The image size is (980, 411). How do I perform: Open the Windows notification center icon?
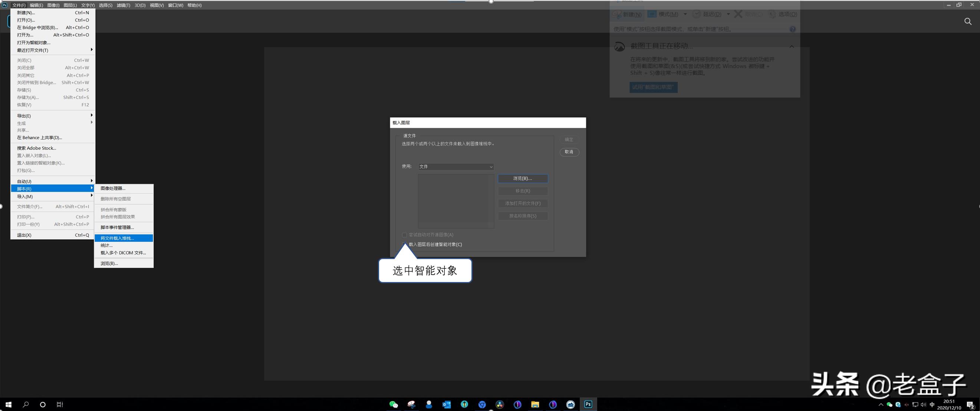(970, 404)
